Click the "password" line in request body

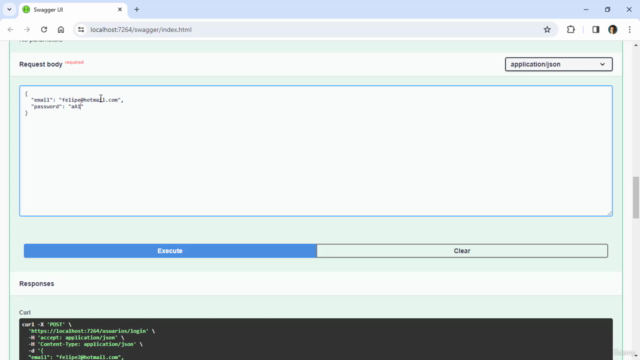coord(57,106)
